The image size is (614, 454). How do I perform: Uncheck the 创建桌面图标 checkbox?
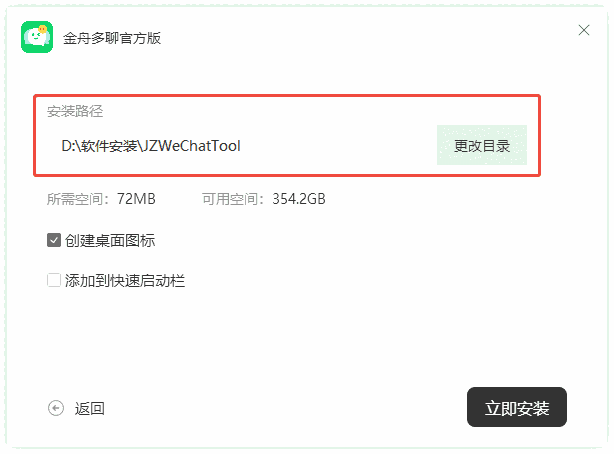(54, 240)
